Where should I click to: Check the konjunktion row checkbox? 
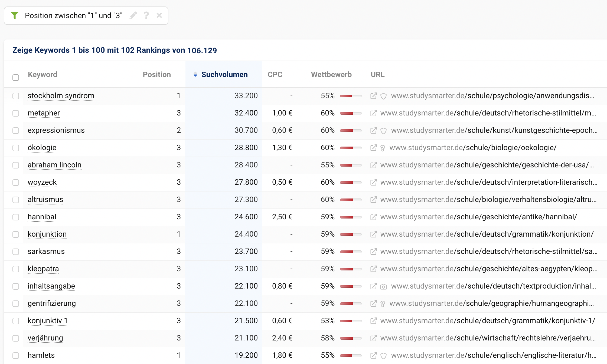coord(16,234)
